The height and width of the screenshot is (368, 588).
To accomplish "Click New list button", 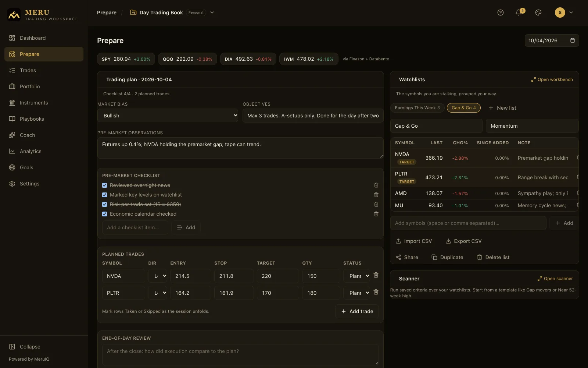I will coord(502,108).
